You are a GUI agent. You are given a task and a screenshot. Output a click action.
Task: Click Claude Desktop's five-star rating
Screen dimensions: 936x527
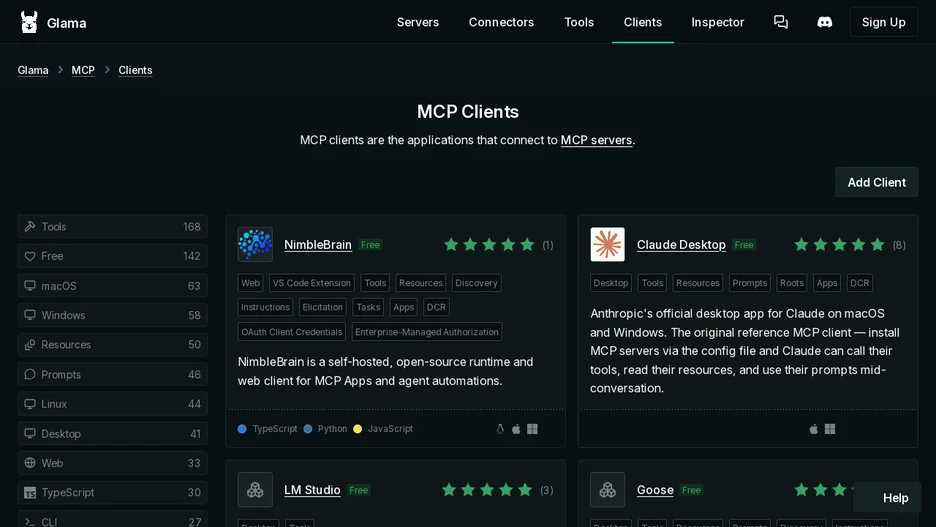pyautogui.click(x=839, y=245)
